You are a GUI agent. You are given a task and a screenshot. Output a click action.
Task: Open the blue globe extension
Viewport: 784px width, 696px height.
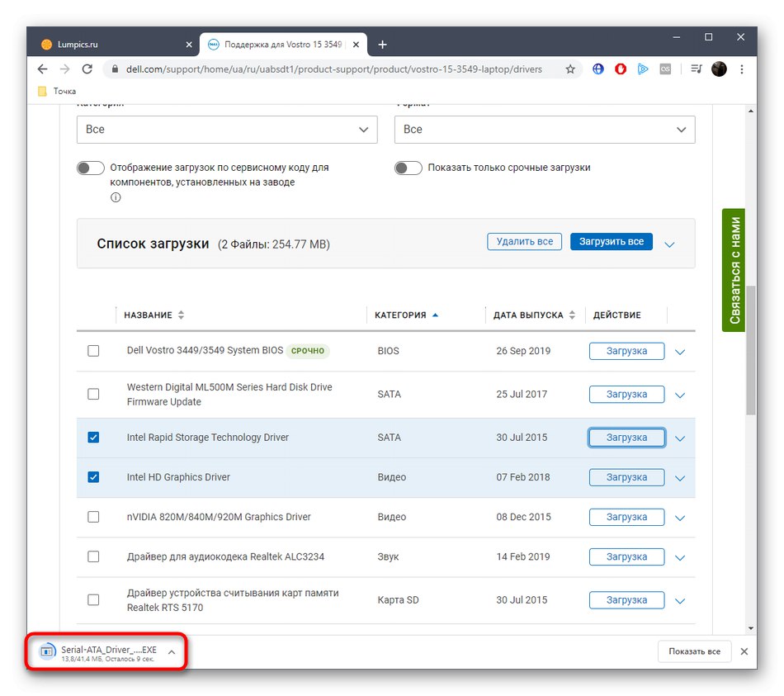pos(598,69)
